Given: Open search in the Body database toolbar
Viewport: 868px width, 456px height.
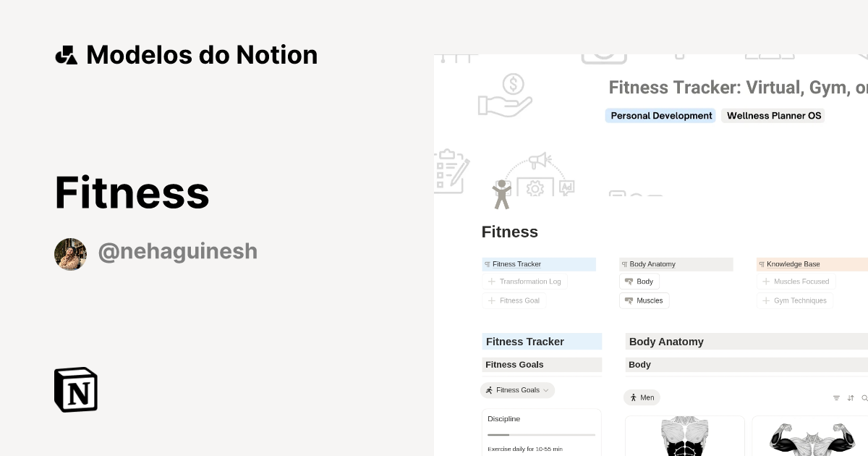Looking at the screenshot, I should pyautogui.click(x=863, y=397).
